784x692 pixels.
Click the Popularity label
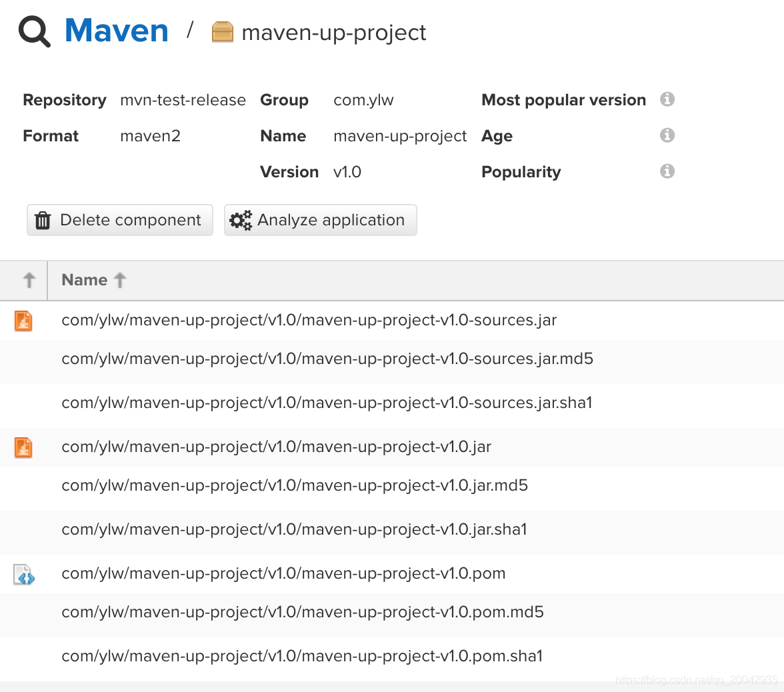click(521, 172)
